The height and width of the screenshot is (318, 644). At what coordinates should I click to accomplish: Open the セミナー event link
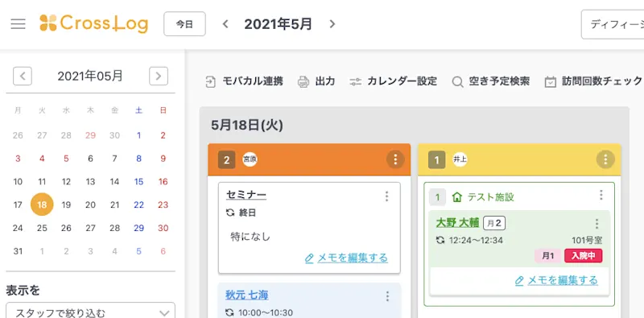coord(246,195)
